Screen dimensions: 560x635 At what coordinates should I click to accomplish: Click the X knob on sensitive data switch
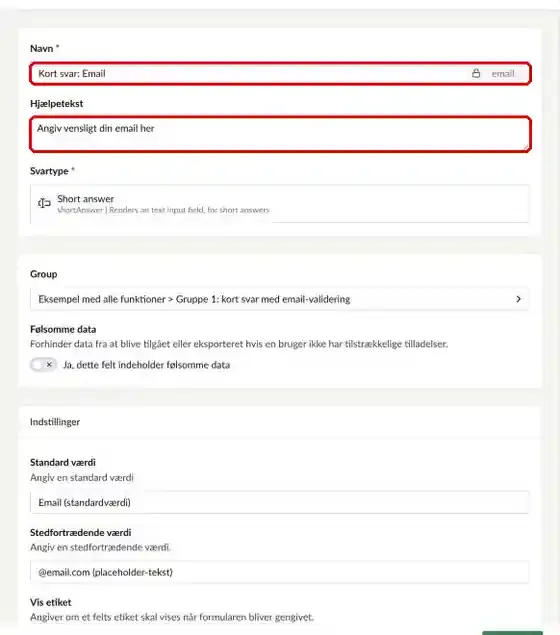(x=49, y=364)
